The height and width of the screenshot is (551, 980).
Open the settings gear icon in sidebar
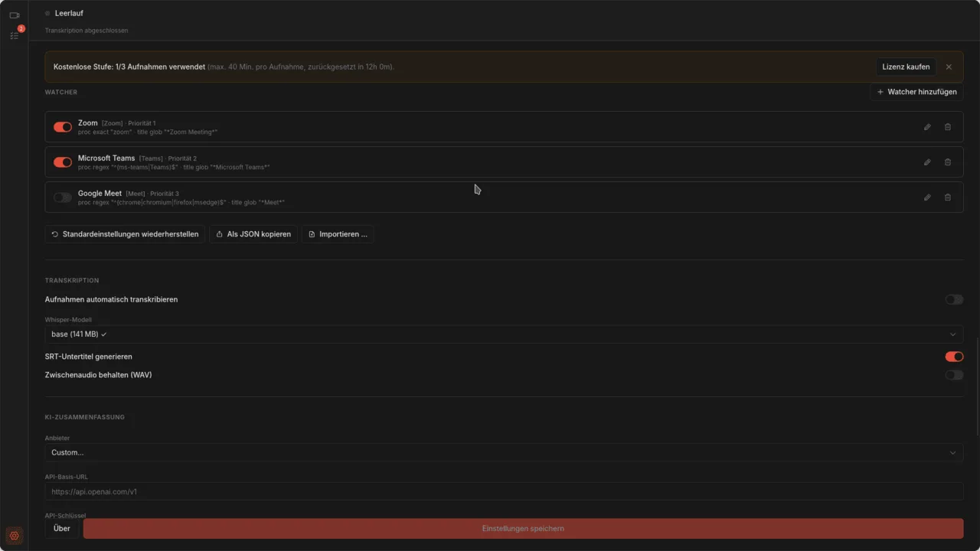pyautogui.click(x=14, y=535)
